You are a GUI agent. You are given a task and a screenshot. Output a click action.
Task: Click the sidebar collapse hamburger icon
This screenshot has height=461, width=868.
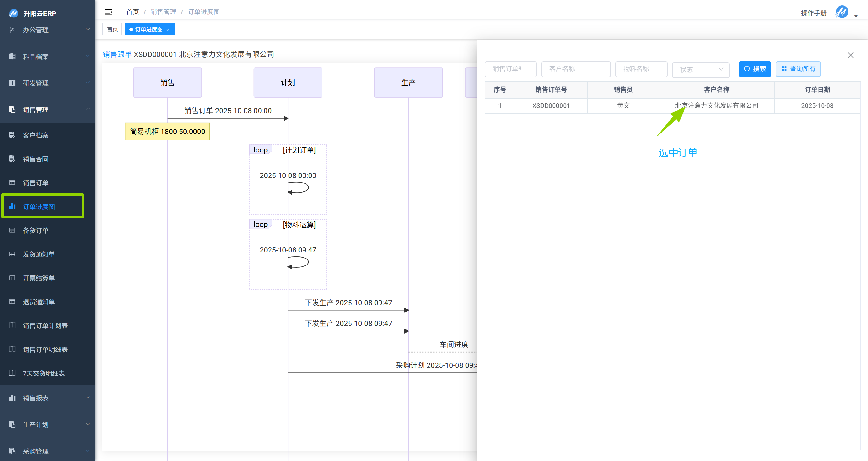point(108,12)
